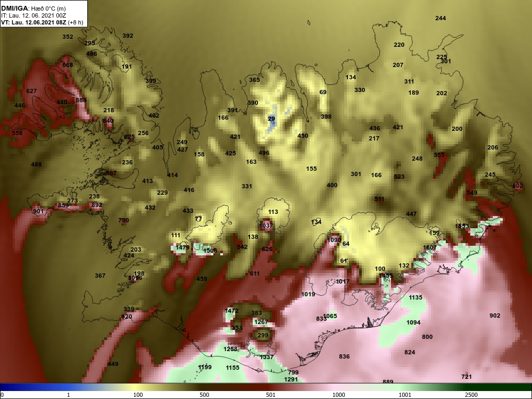Select the map value "1037"
Image resolution: width=532 pixels, height=399 pixels.
coord(266,226)
